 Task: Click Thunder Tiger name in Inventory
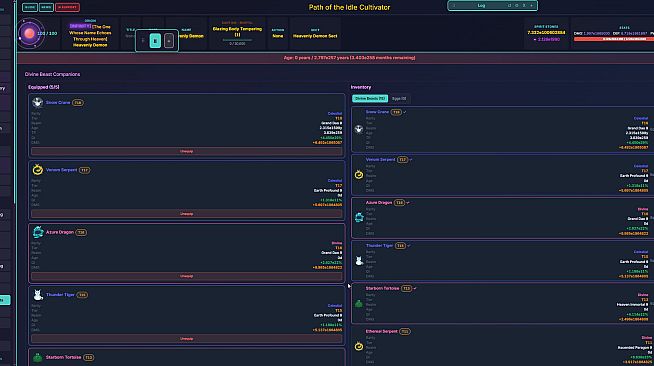tap(379, 246)
